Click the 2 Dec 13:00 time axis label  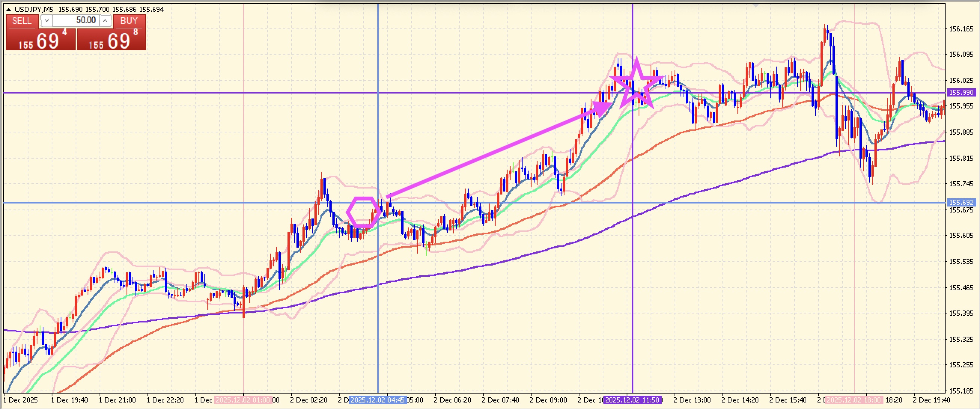(x=692, y=400)
